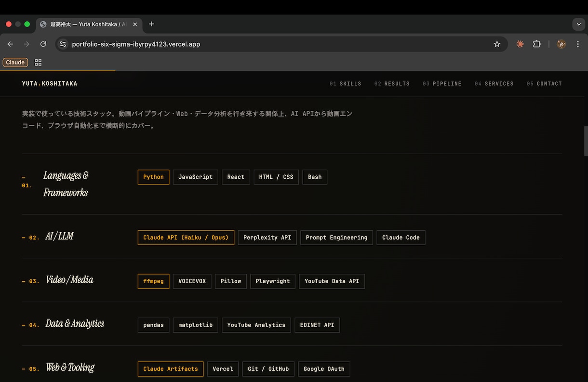Go to the 04 Services nav section
Image resolution: width=588 pixels, height=382 pixels.
coord(494,83)
